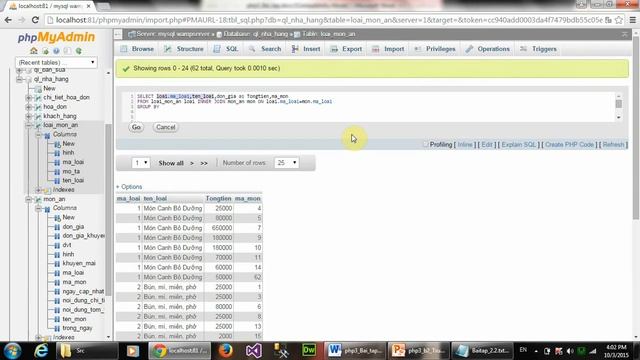Open the Import tab

coord(388,49)
